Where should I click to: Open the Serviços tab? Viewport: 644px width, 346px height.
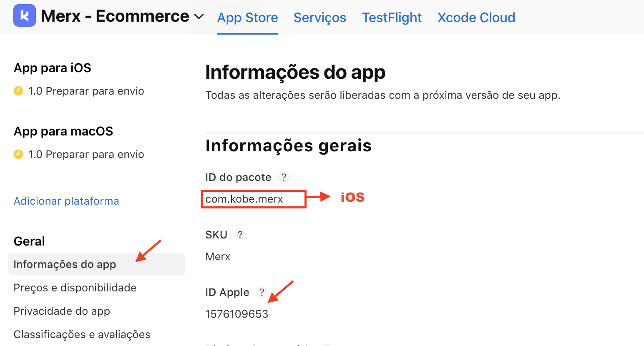pyautogui.click(x=319, y=18)
